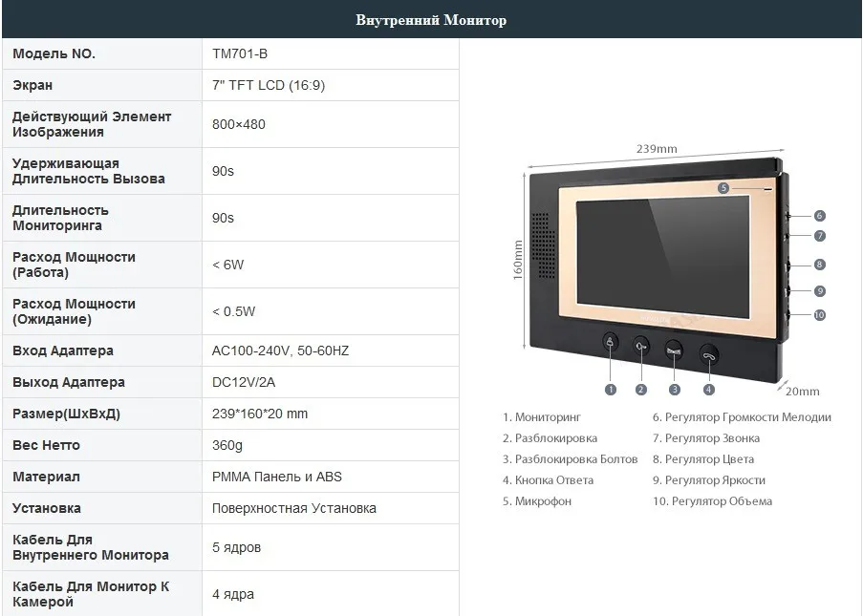Click the speaker grille on the monitor
This screenshot has height=616, width=863.
click(x=543, y=245)
